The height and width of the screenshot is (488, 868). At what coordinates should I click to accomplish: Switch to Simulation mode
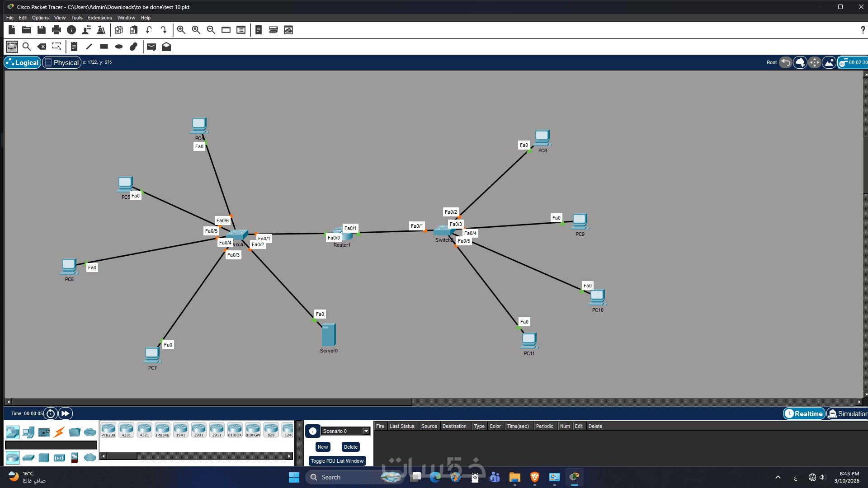coord(848,413)
